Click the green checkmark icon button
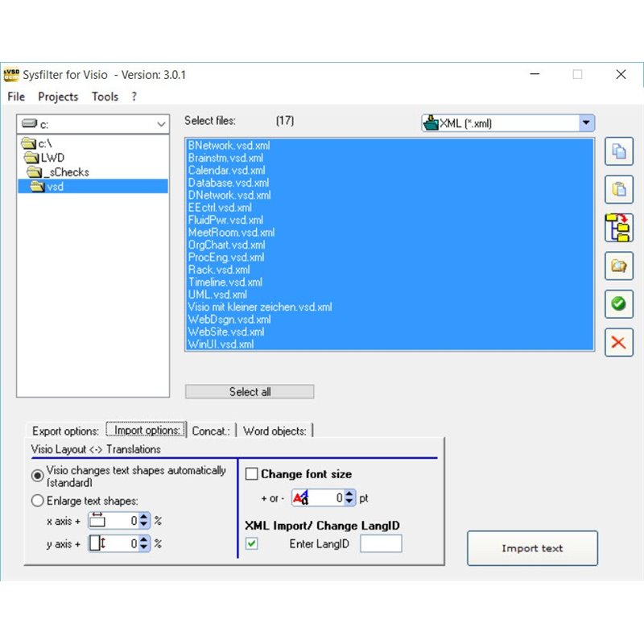The image size is (644, 644). click(x=618, y=304)
